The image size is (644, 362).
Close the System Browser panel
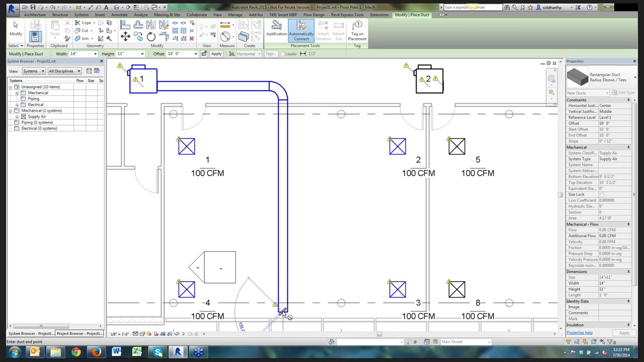101,61
